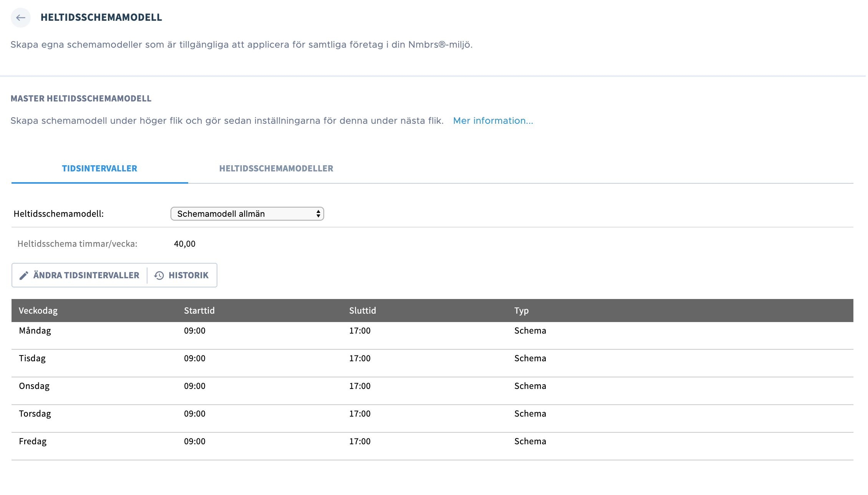The image size is (868, 495).
Task: Click Måndag start time 09:00
Action: 195,331
